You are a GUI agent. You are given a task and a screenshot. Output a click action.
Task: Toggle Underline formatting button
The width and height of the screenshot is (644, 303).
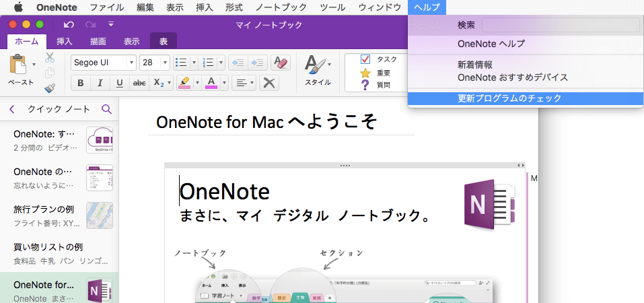(120, 83)
